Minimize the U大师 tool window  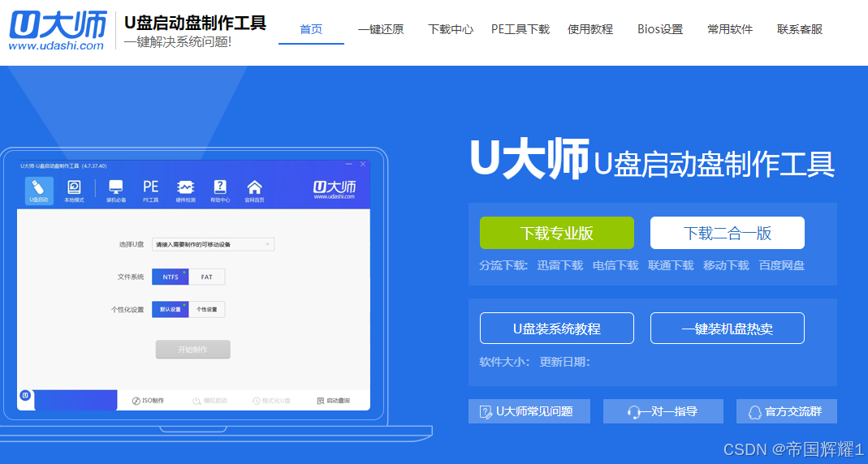pyautogui.click(x=349, y=164)
